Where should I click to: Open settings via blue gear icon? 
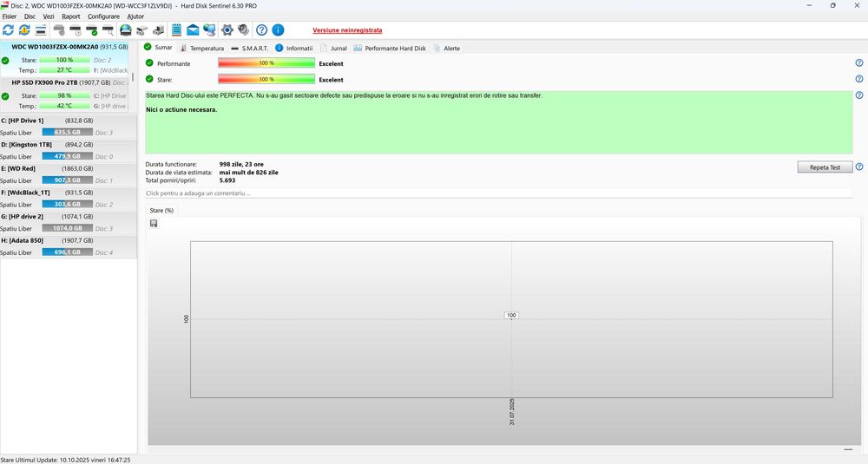click(x=227, y=29)
